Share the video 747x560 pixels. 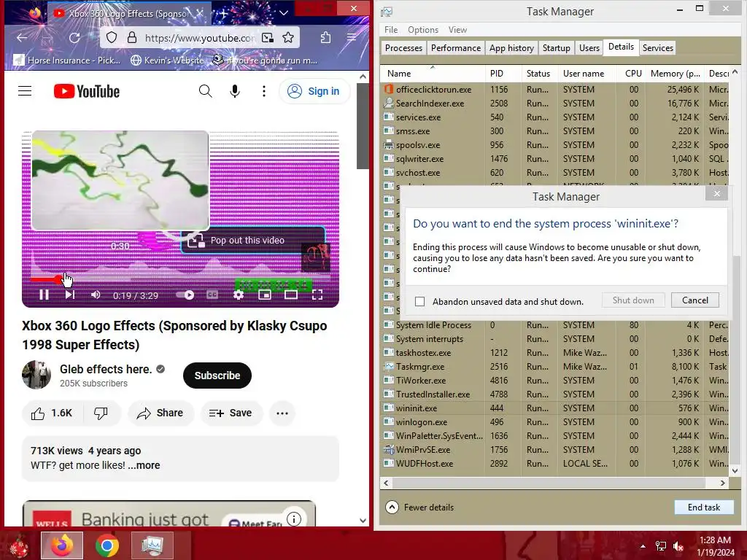coord(160,413)
